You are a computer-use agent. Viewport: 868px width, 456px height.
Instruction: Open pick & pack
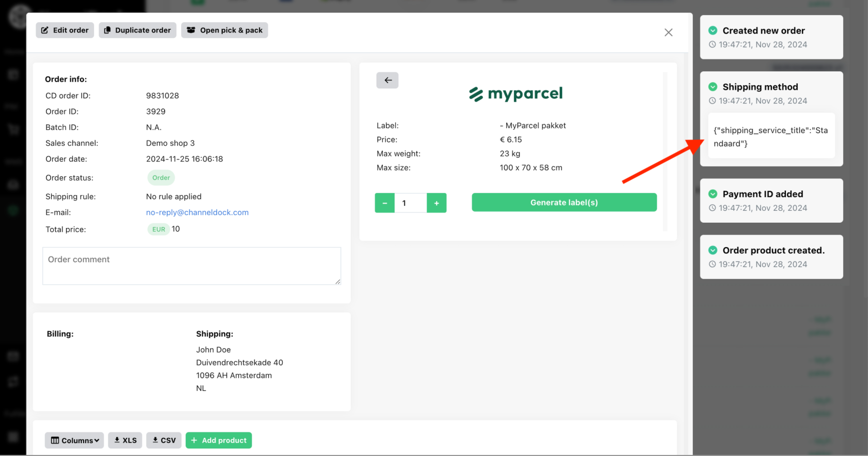point(224,30)
